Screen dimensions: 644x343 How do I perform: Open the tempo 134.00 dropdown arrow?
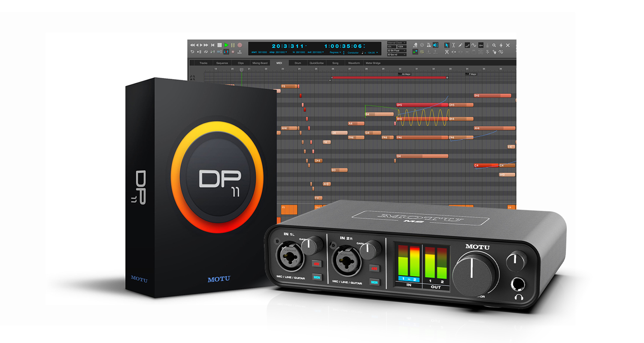click(377, 53)
